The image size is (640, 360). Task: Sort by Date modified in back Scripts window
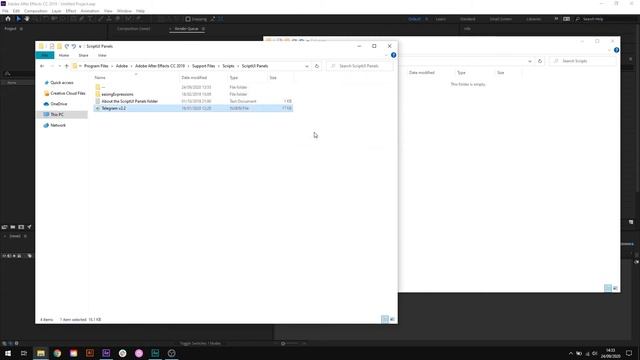(x=422, y=73)
